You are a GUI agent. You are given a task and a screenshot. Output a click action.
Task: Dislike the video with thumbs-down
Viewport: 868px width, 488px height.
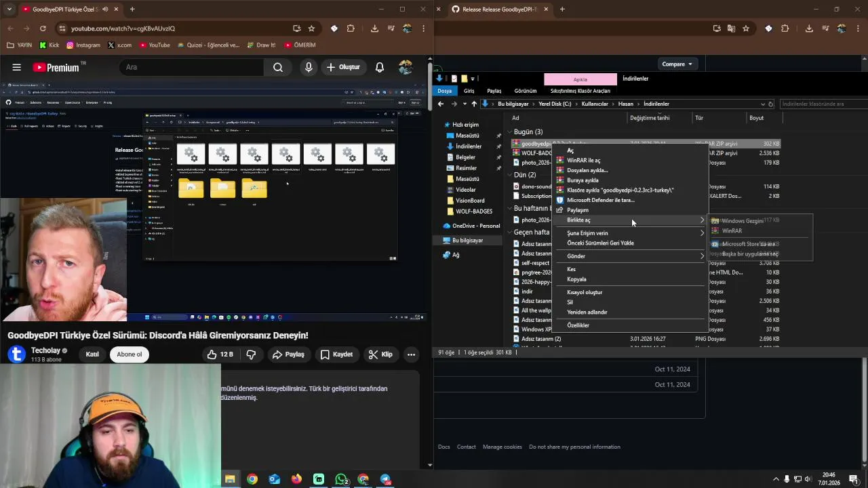pos(251,354)
